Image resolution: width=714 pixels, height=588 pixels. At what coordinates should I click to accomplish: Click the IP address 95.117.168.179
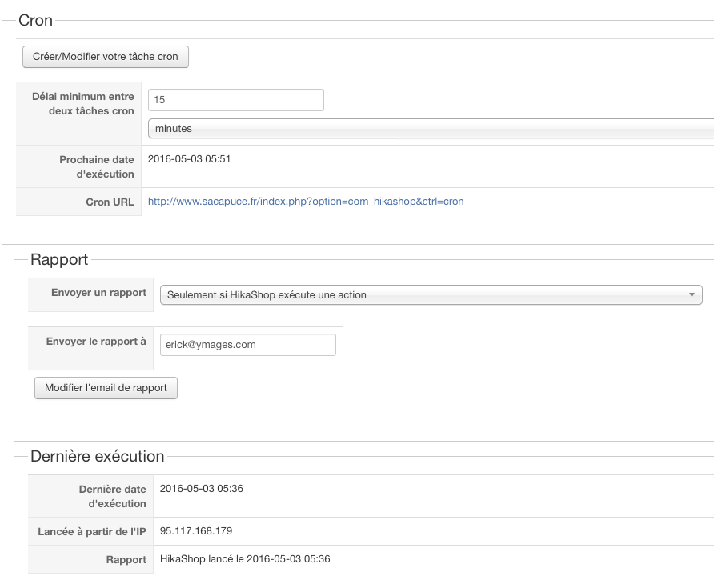(196, 531)
